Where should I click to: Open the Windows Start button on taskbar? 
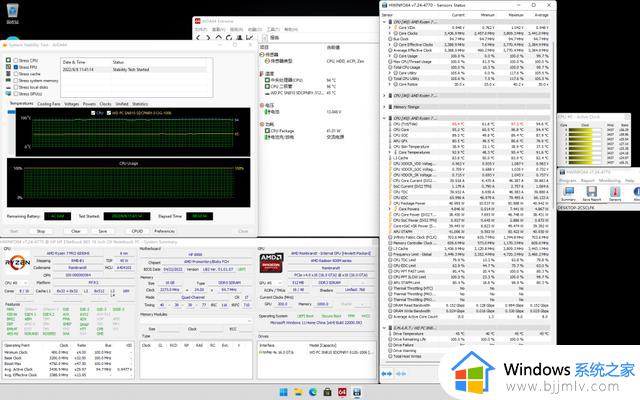pyautogui.click(x=284, y=392)
